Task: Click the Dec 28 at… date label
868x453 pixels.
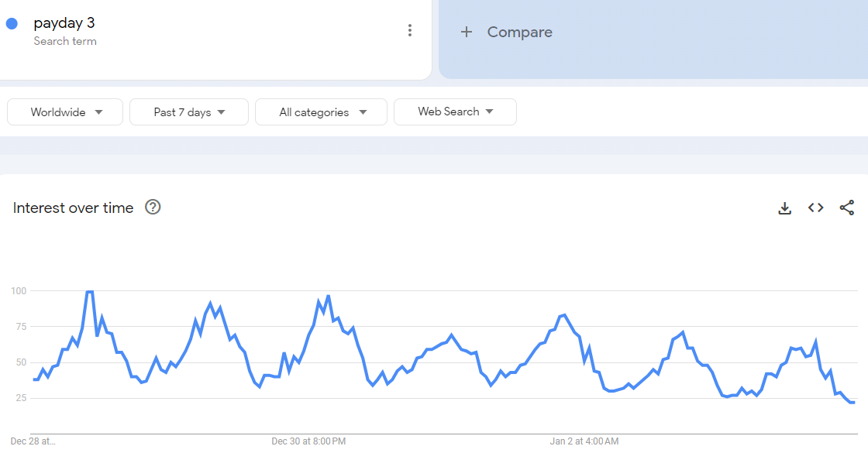Action: (x=33, y=441)
